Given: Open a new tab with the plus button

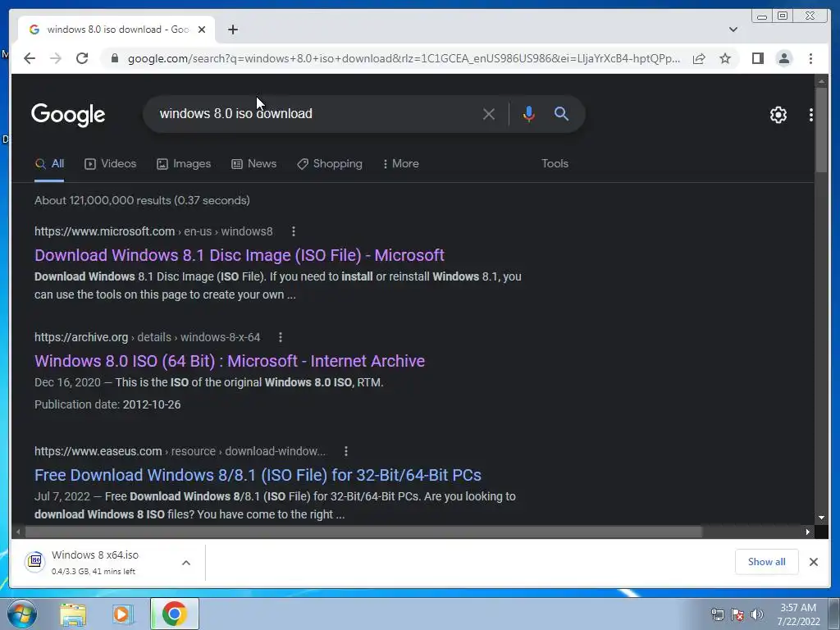Looking at the screenshot, I should (x=232, y=30).
